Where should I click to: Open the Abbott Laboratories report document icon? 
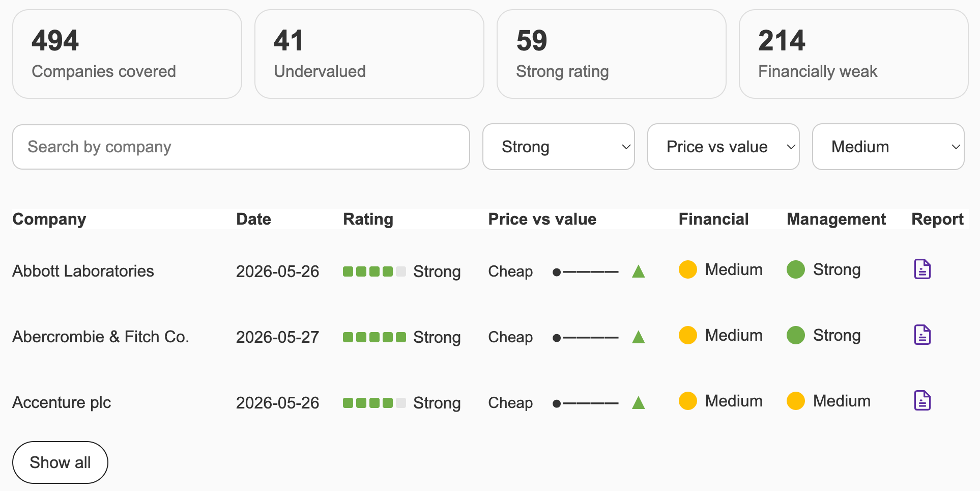(x=922, y=269)
